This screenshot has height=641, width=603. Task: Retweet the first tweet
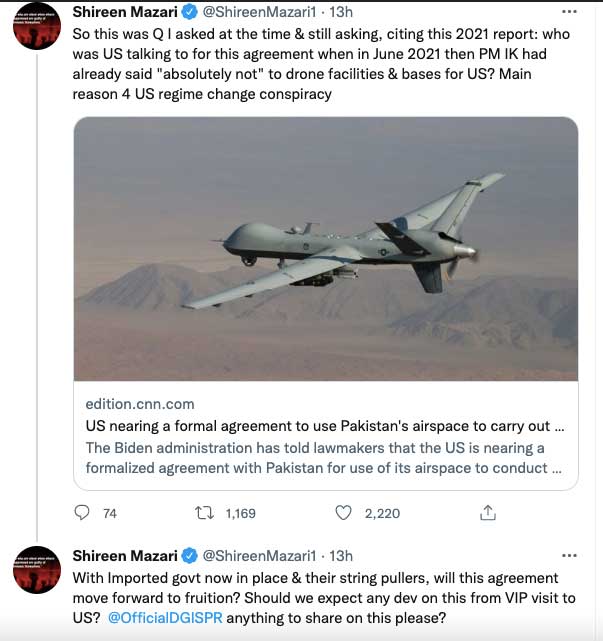point(204,513)
